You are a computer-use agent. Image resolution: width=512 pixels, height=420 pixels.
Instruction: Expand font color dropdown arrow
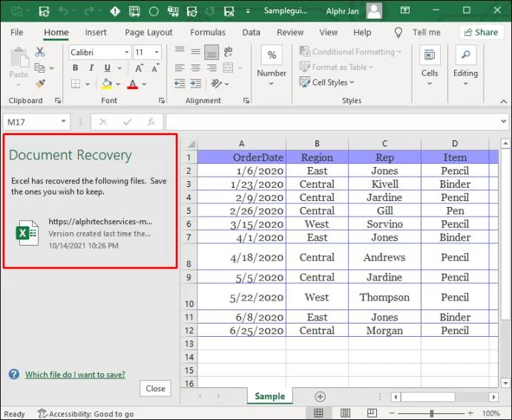144,84
